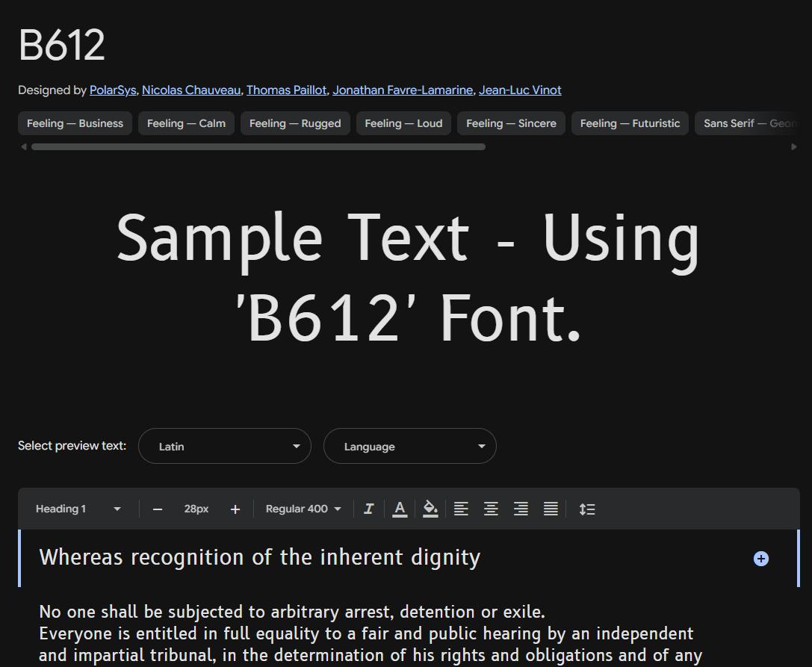Open line spacing options

click(586, 509)
